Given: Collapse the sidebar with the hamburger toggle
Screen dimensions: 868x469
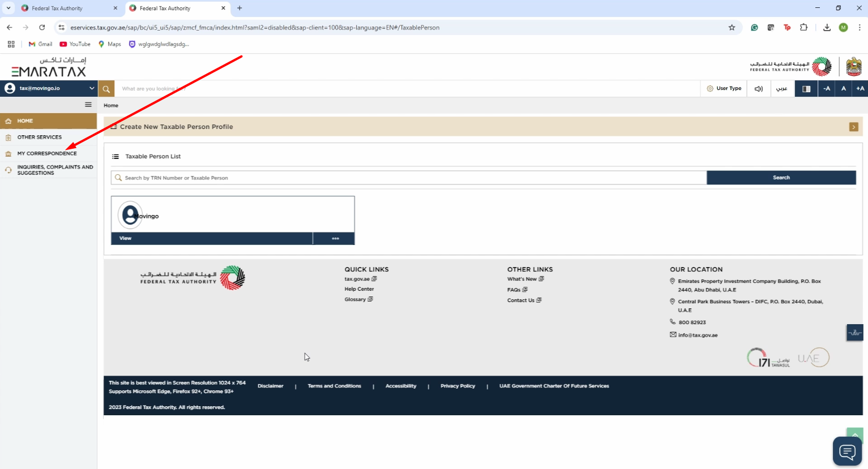Looking at the screenshot, I should pos(88,104).
